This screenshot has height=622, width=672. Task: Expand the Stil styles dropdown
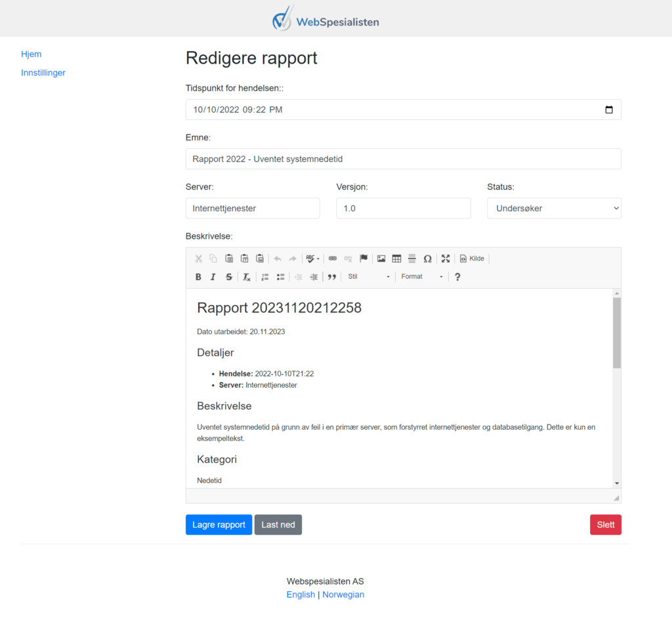coord(369,277)
